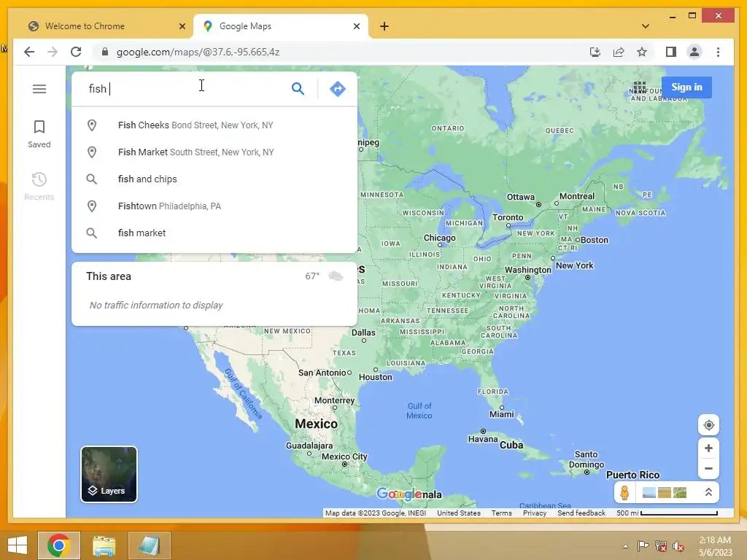Image resolution: width=747 pixels, height=560 pixels.
Task: Open Saved places in the sidebar
Action: [39, 134]
